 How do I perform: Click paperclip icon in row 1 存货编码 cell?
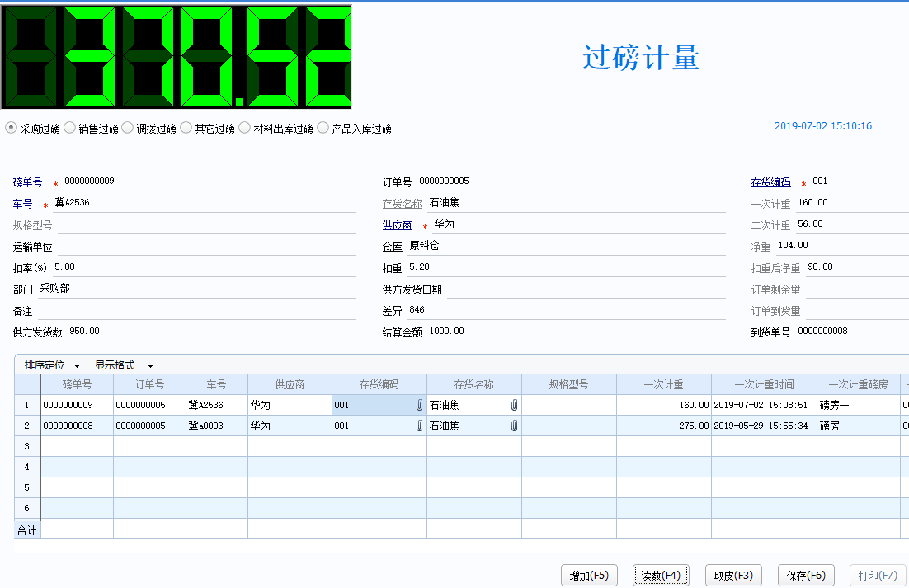pos(419,405)
